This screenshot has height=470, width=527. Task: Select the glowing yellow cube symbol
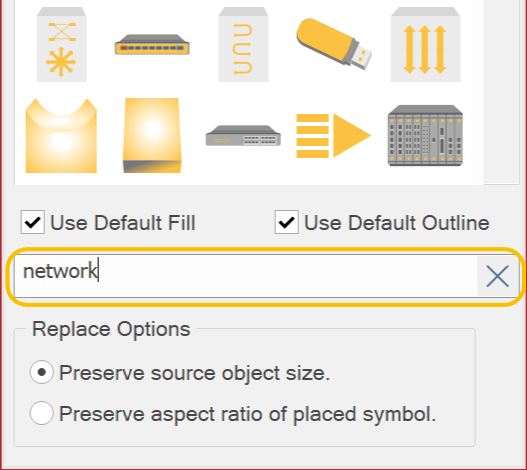click(152, 135)
